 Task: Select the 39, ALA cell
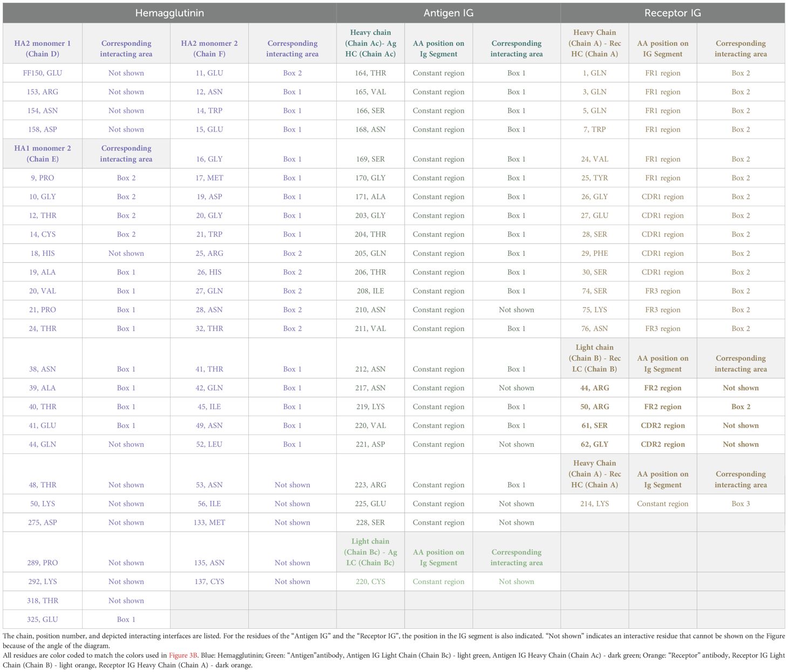43,388
